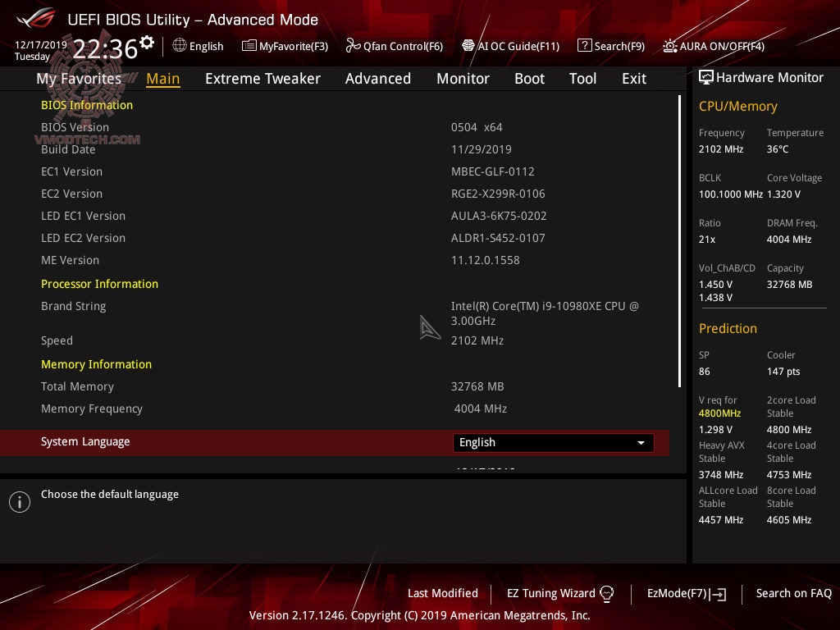Open the System Language dropdown
Screen dimensions: 840x630
click(554, 442)
